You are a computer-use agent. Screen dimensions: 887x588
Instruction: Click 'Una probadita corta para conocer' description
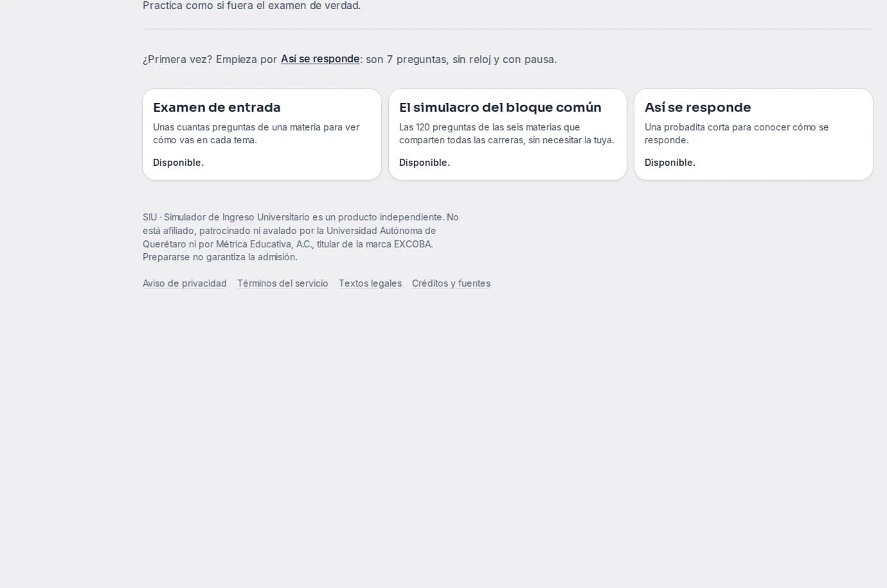[737, 134]
